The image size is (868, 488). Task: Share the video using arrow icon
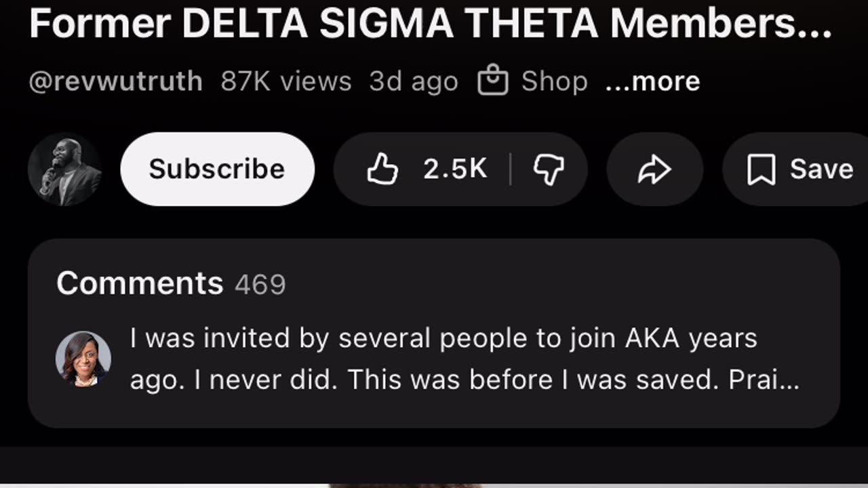654,169
